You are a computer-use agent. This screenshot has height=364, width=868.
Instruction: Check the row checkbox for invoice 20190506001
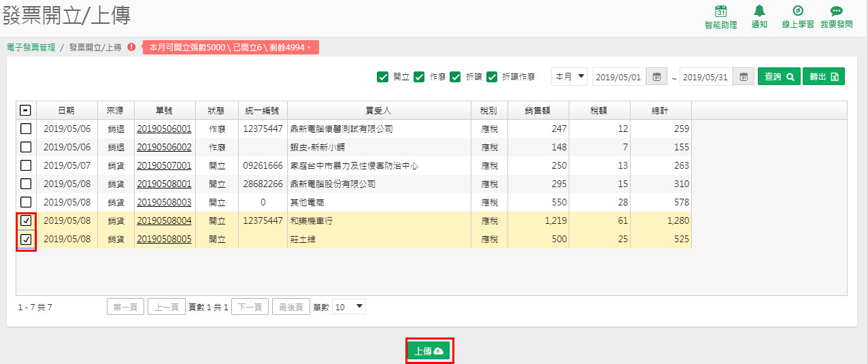click(26, 129)
